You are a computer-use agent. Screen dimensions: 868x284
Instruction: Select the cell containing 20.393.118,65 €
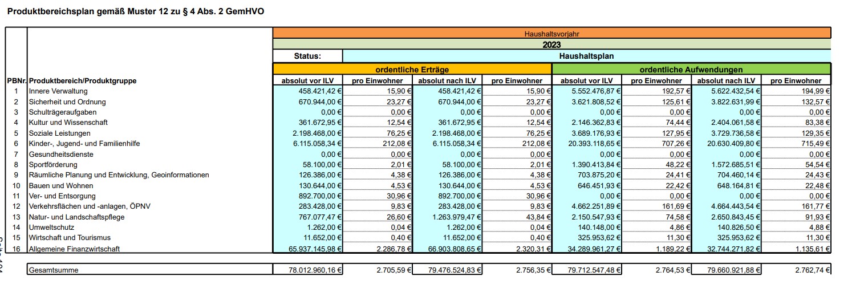pyautogui.click(x=586, y=144)
